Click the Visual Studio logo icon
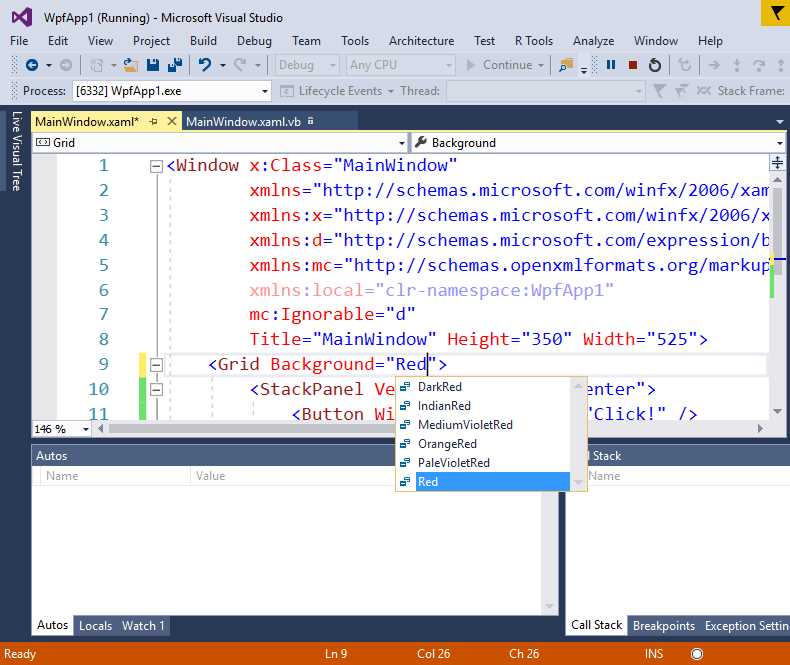The width and height of the screenshot is (790, 665). click(x=22, y=17)
